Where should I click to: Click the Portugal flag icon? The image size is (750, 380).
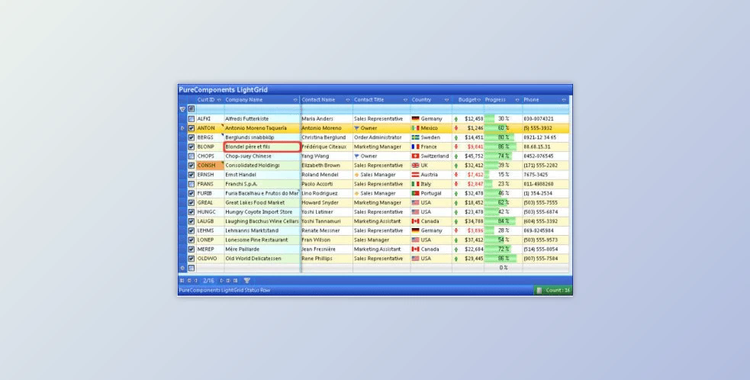415,193
